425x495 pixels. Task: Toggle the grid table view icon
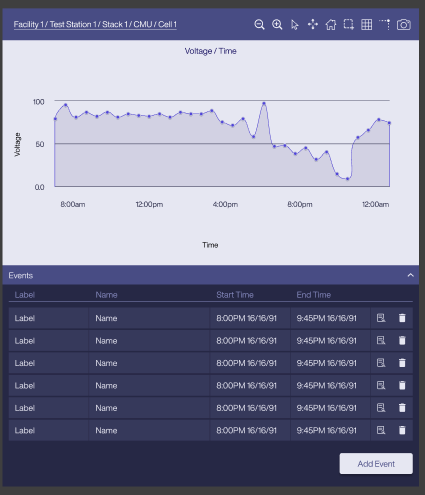(367, 25)
